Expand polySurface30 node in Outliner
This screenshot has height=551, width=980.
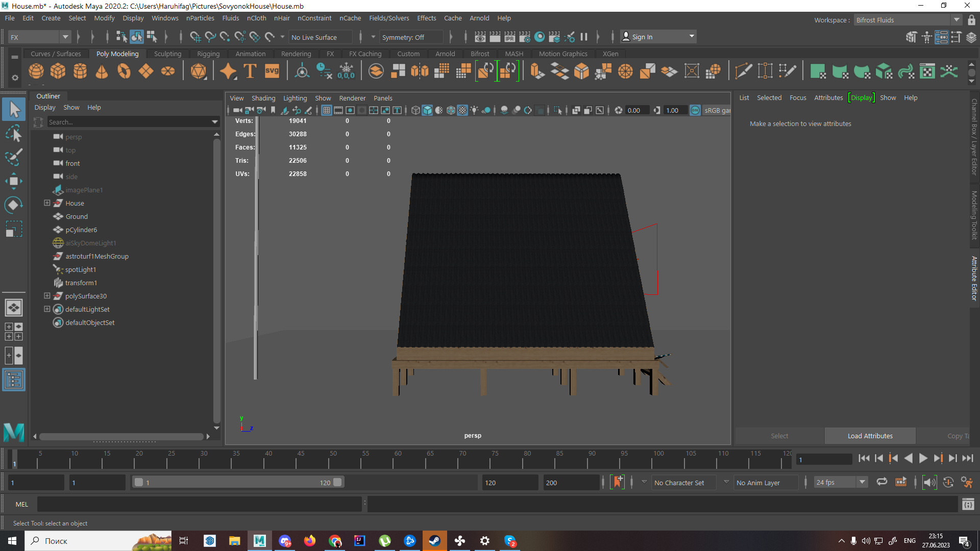click(47, 296)
